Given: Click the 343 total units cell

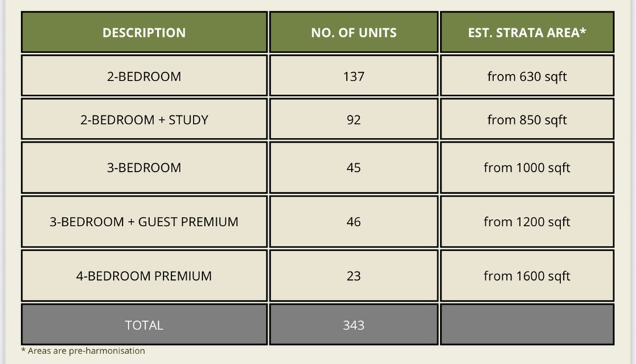Looking at the screenshot, I should click(353, 325).
